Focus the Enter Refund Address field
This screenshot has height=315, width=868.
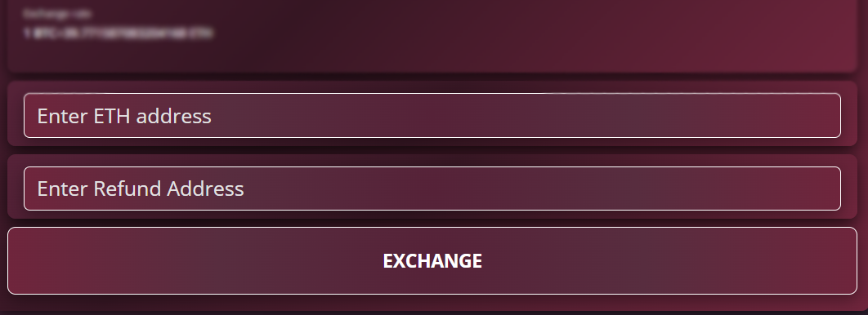tap(432, 189)
